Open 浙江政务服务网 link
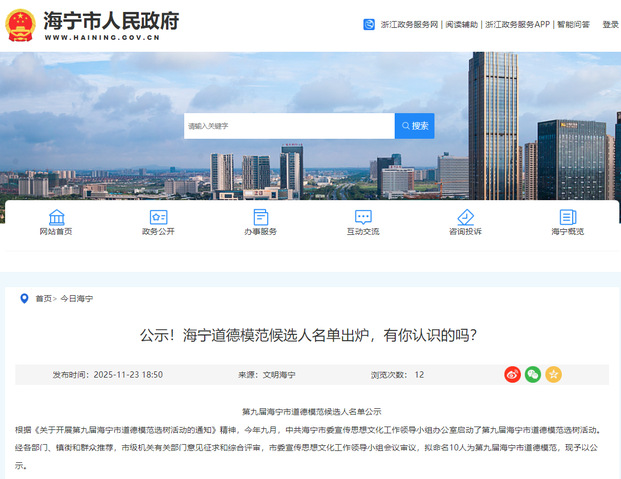The width and height of the screenshot is (621, 479). tap(409, 25)
